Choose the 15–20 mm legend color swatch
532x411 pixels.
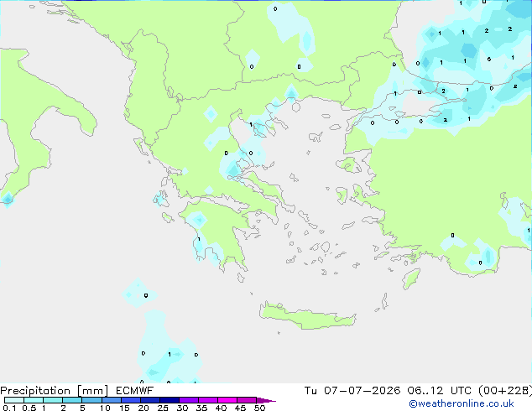pos(131,400)
